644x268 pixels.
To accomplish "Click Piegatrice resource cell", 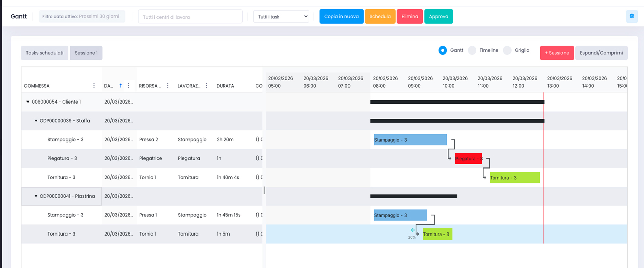I will pos(151,158).
